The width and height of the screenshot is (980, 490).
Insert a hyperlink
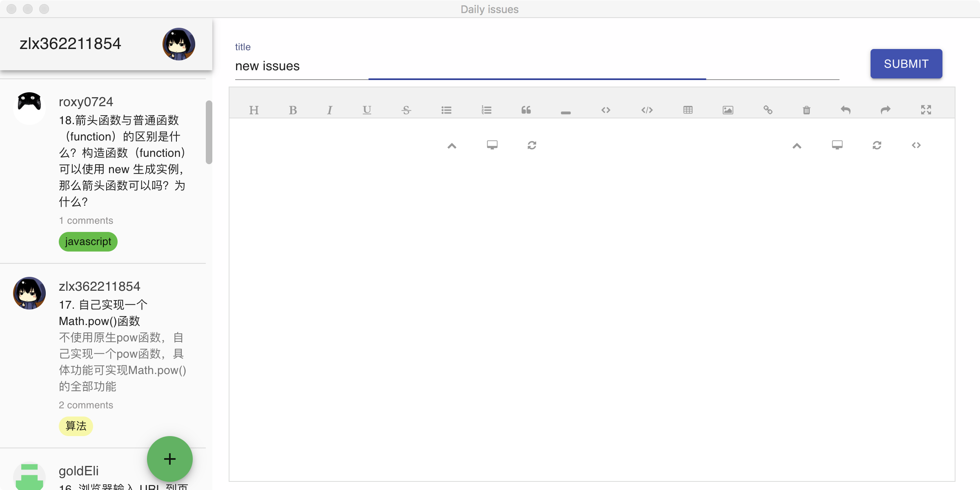[x=768, y=110]
